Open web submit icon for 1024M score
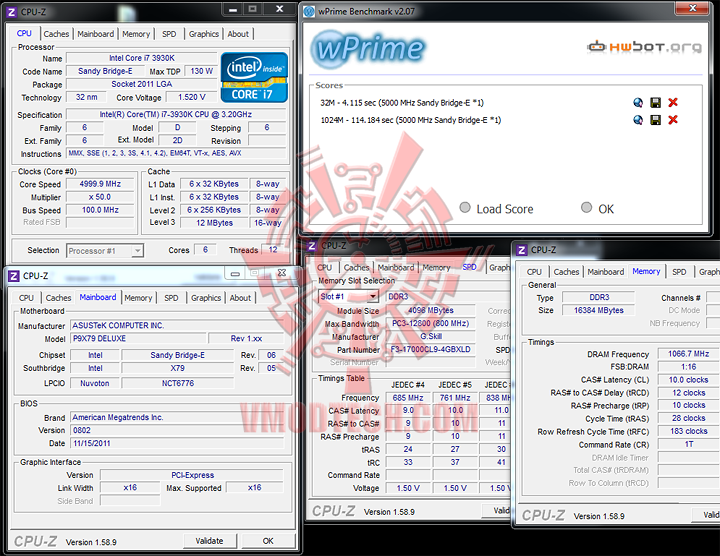 coord(638,120)
